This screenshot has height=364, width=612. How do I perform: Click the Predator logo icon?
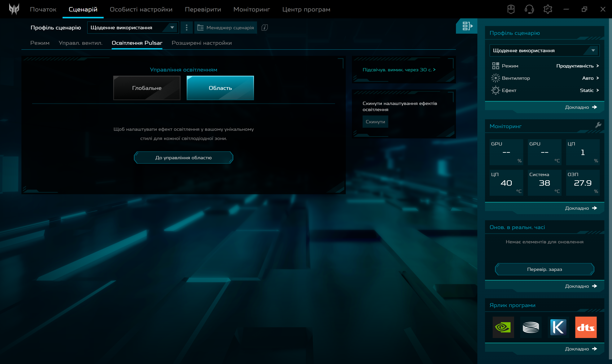pyautogui.click(x=14, y=9)
